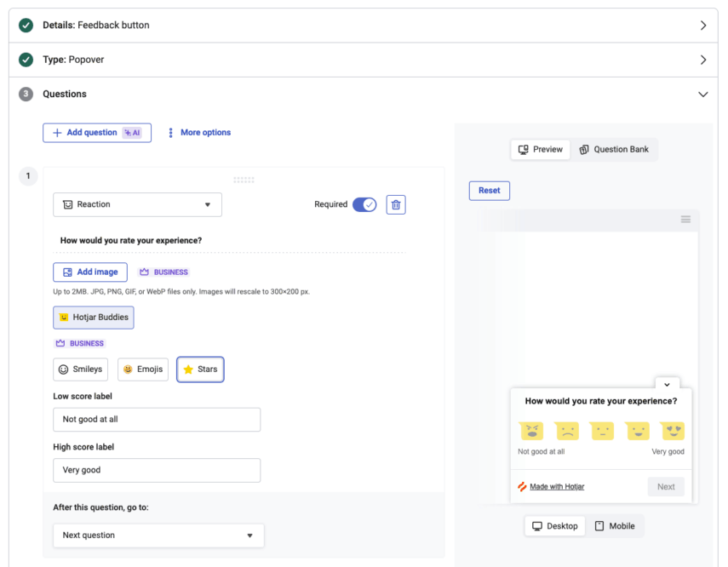The width and height of the screenshot is (728, 567).
Task: Open the preview hamburger menu icon
Action: [x=685, y=219]
